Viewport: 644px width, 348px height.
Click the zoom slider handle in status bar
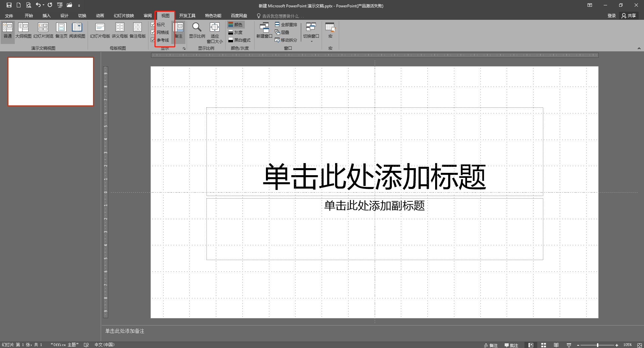click(598, 345)
